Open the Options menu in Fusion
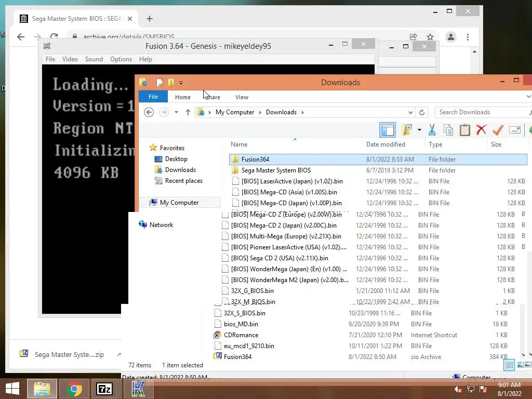The width and height of the screenshot is (532, 399). pyautogui.click(x=121, y=59)
